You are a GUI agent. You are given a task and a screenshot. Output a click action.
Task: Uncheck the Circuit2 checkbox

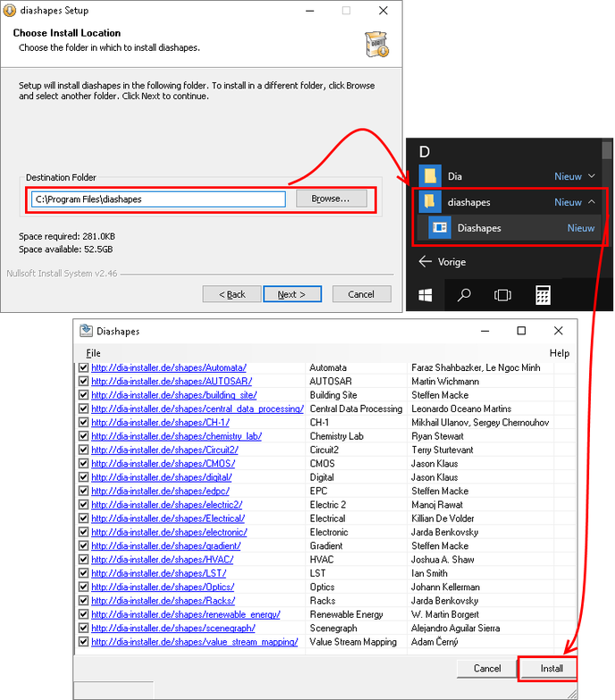pos(83,450)
